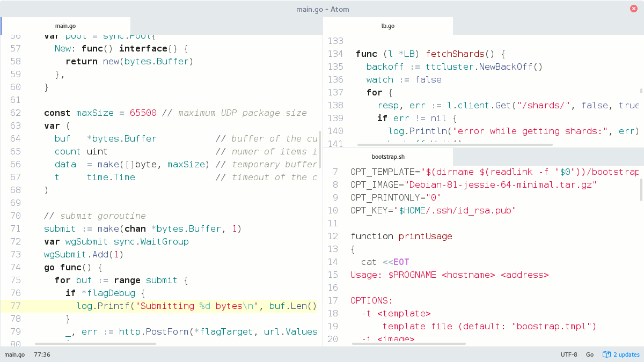This screenshot has height=362, width=644.
Task: Open the UTF-8 encoding selector
Action: click(x=569, y=354)
